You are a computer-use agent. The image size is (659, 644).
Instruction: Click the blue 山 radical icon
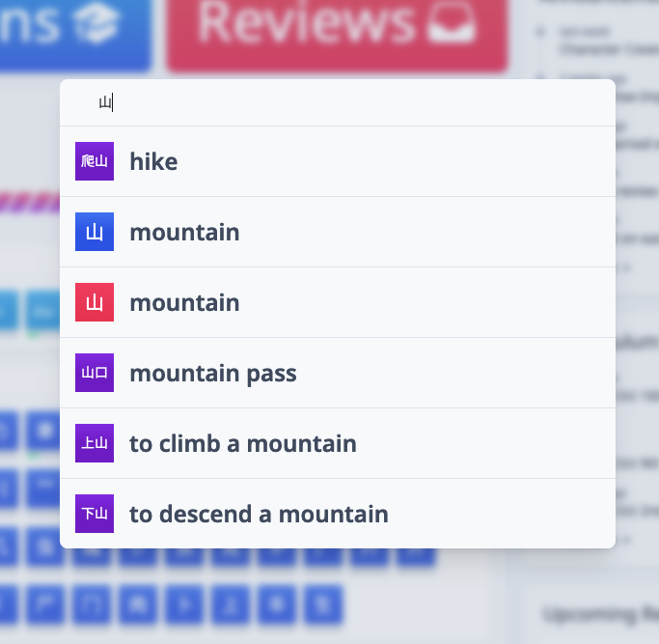[x=95, y=232]
